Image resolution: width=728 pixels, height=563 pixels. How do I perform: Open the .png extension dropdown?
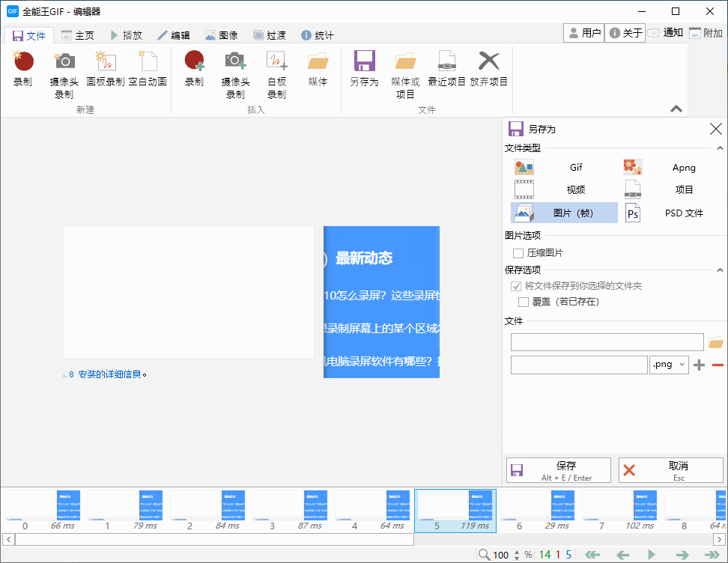669,365
